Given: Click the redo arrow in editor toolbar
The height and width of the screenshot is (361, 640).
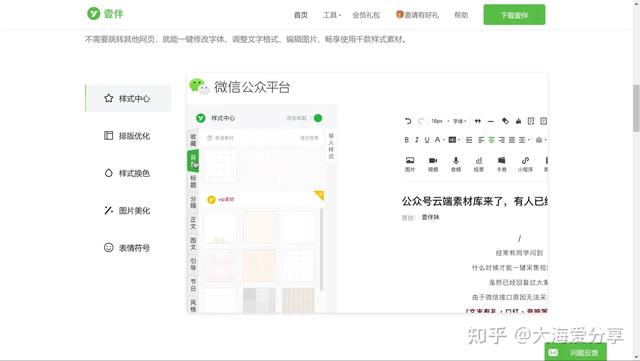Looking at the screenshot, I should [x=421, y=121].
